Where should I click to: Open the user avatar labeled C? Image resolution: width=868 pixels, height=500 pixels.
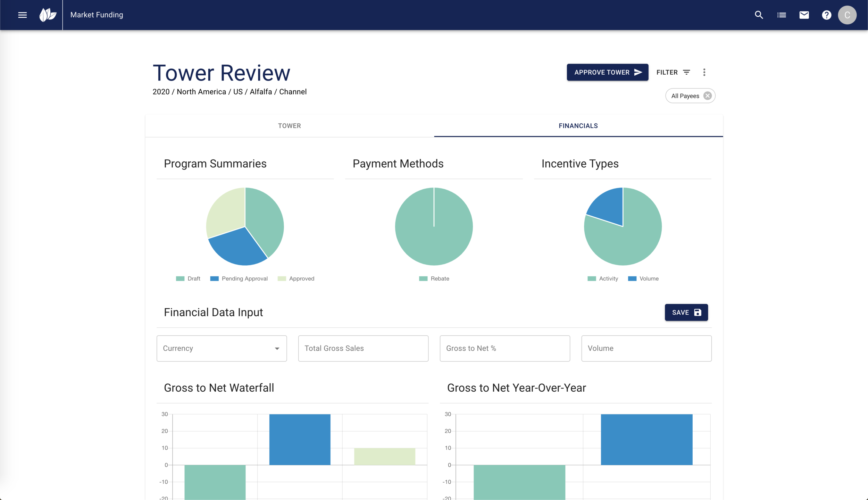pos(847,15)
